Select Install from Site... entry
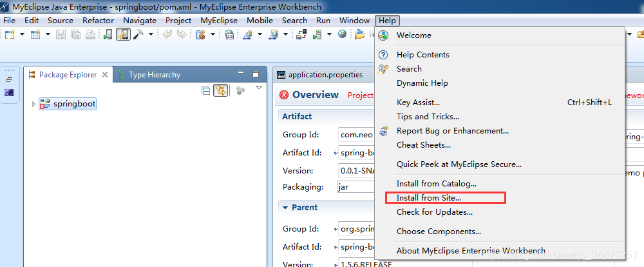Image resolution: width=644 pixels, height=267 pixels. (500, 198)
